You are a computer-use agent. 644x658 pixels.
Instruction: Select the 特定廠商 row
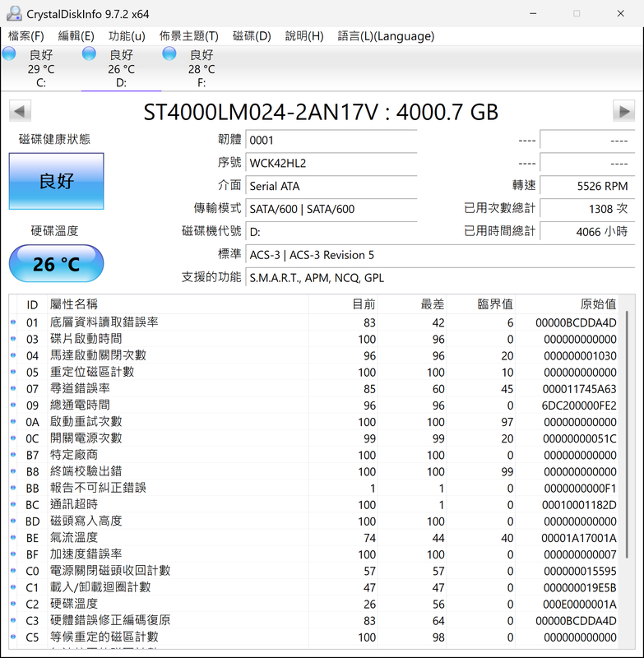[x=314, y=455]
